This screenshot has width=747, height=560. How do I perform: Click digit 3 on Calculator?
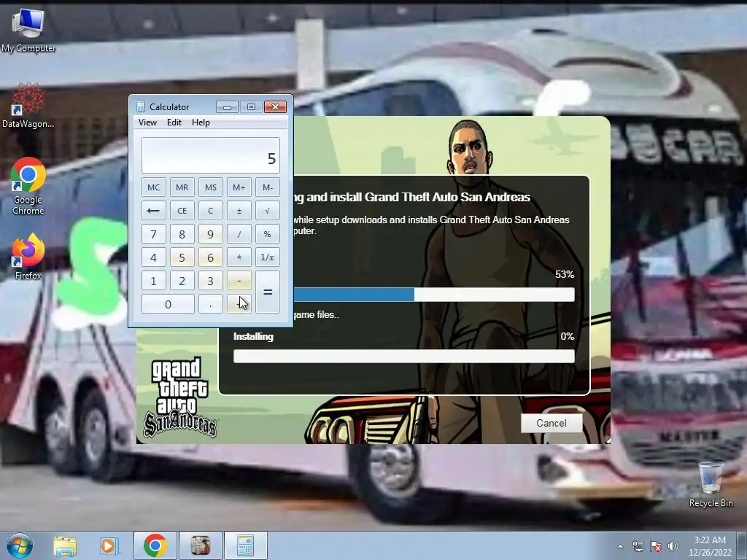tap(211, 281)
